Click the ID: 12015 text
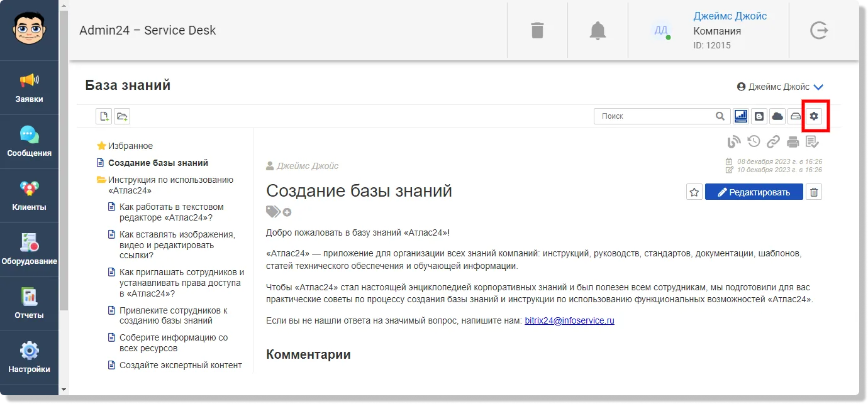 712,45
